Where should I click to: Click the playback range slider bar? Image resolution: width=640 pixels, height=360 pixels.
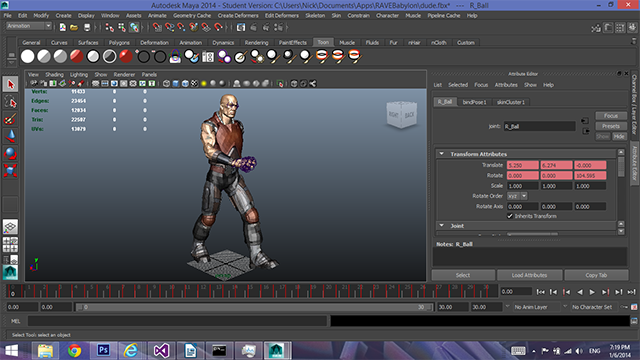pyautogui.click(x=255, y=307)
